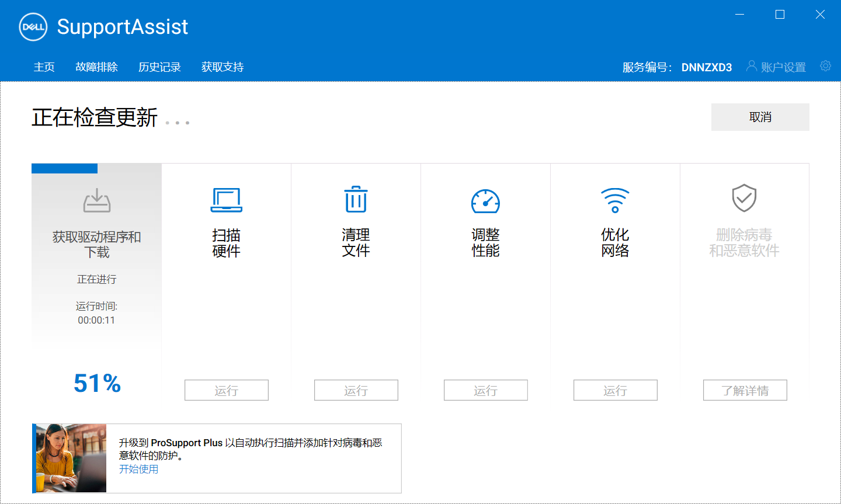Click the 开始使用 link

tap(138, 469)
